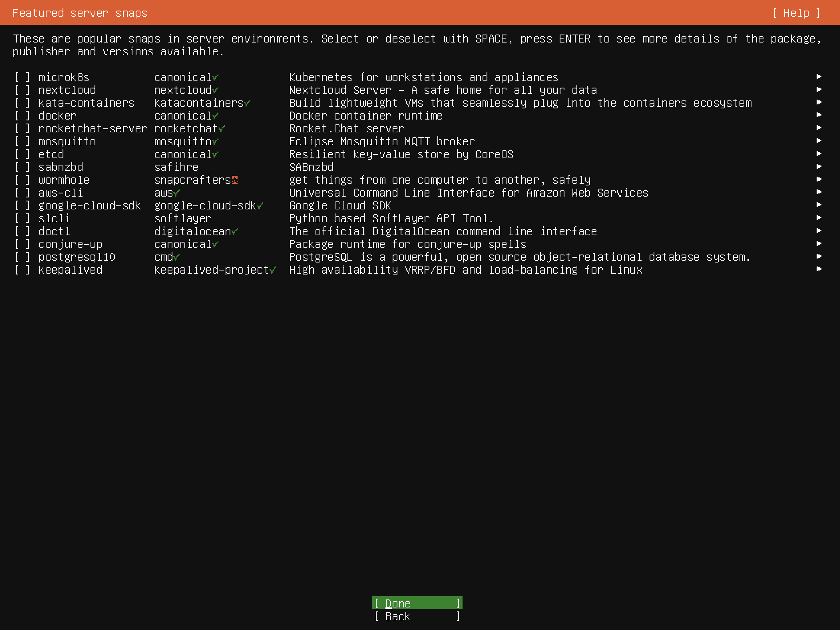Open details arrow on etcd row
Image resolution: width=840 pixels, height=630 pixels.
point(819,154)
